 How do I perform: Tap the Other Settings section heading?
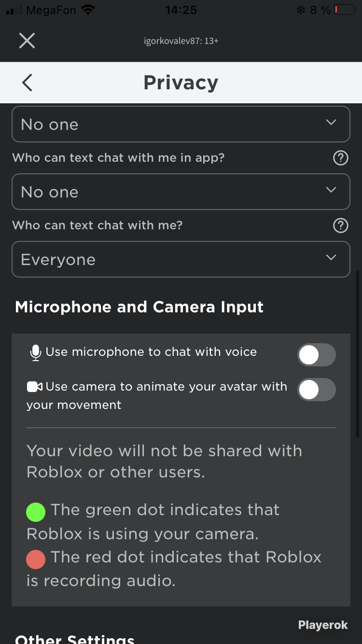click(75, 638)
